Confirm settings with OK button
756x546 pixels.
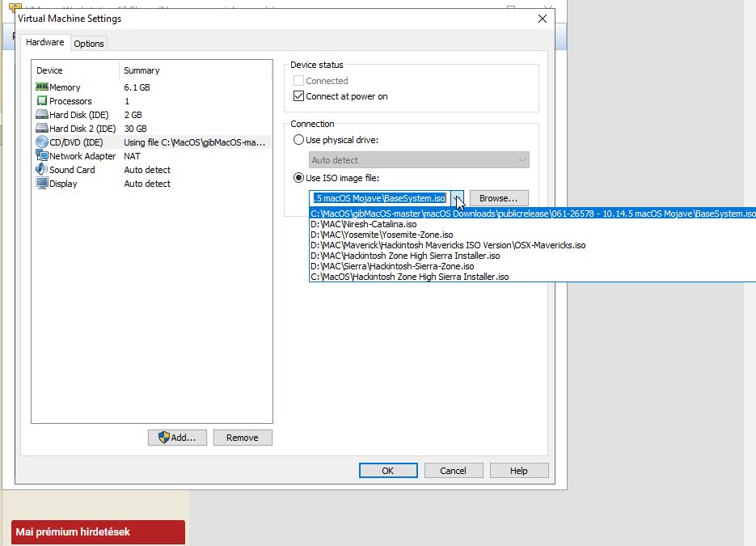click(388, 471)
